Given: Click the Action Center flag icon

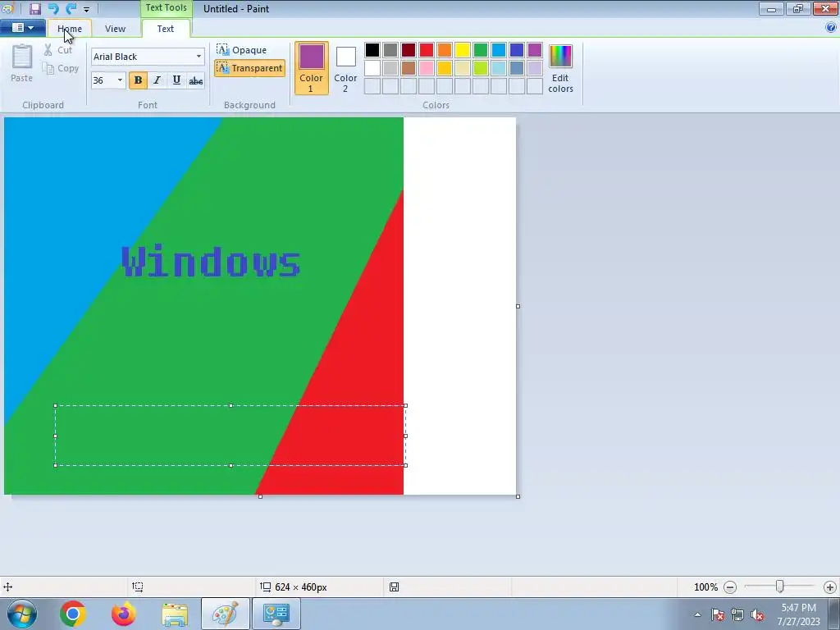Looking at the screenshot, I should [x=718, y=614].
